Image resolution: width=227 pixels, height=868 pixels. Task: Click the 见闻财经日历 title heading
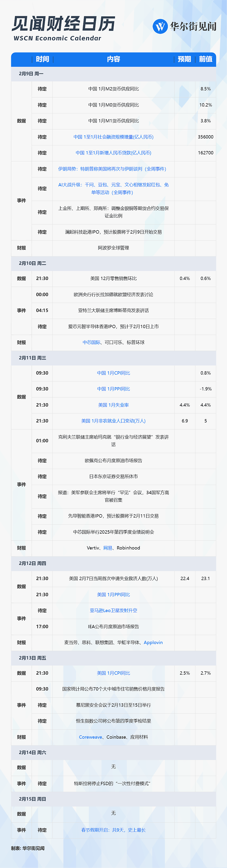(63, 24)
